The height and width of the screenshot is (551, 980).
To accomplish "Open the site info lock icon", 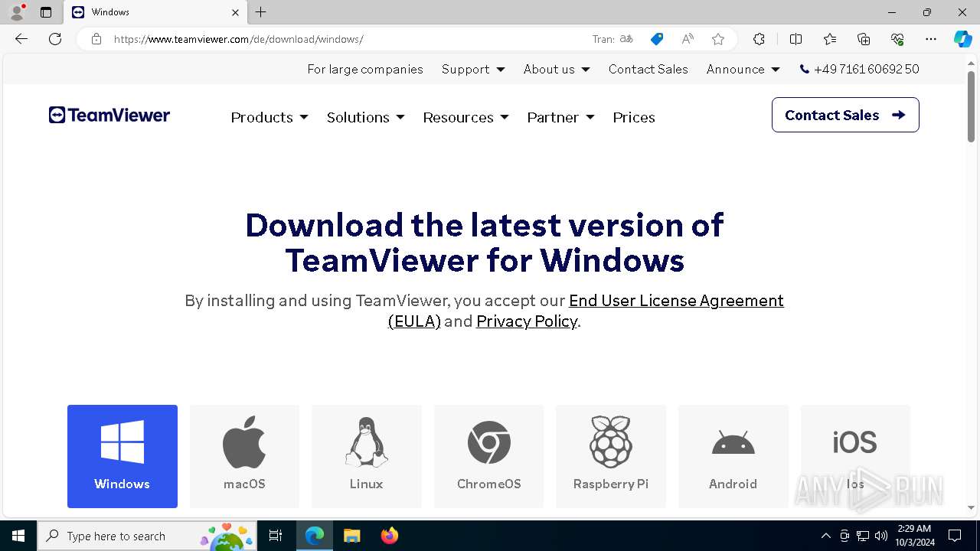I will point(96,39).
